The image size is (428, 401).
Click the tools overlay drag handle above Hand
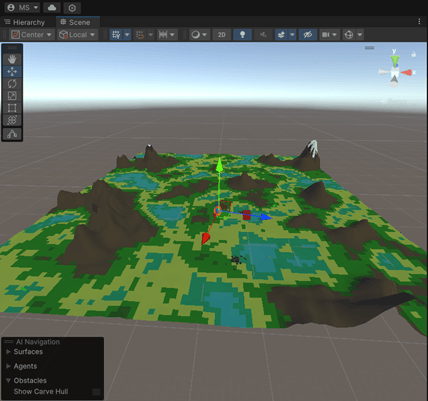click(x=12, y=48)
